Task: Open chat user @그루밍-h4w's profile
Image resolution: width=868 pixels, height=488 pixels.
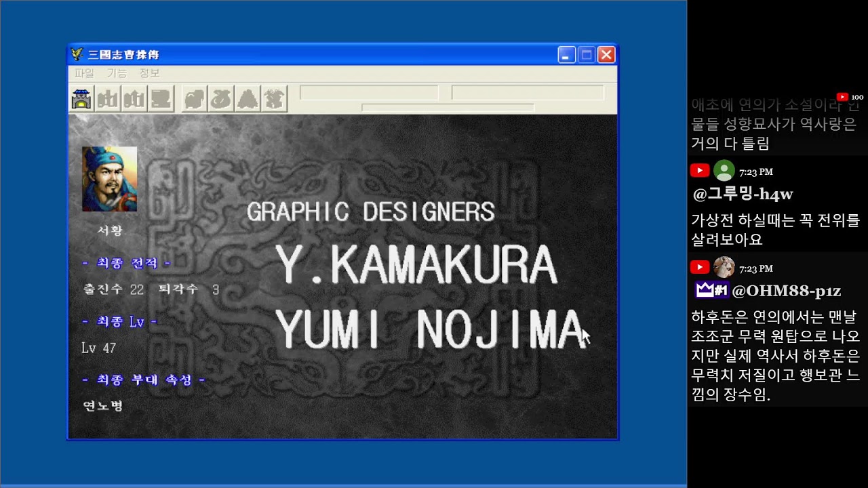Action: [x=743, y=195]
